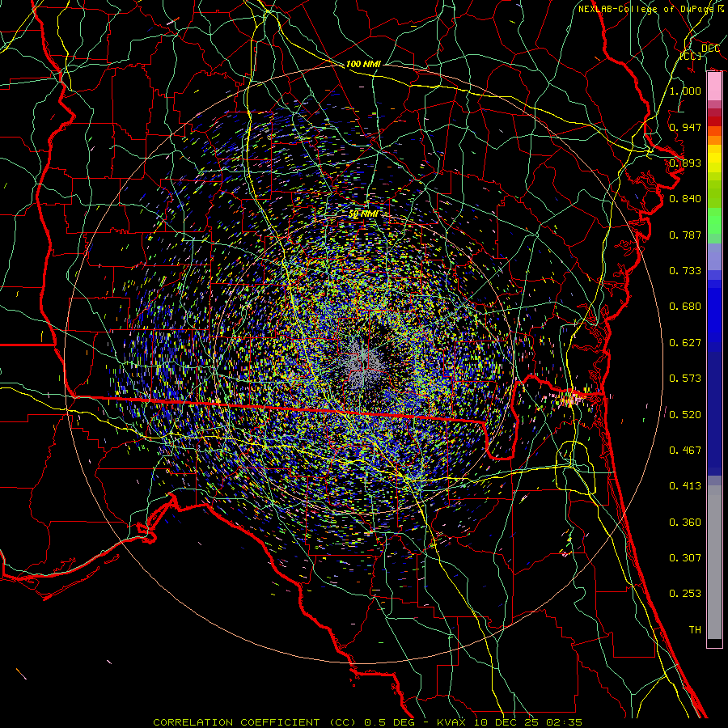
Task: Pick the red segment of the color scale
Action: point(714,121)
